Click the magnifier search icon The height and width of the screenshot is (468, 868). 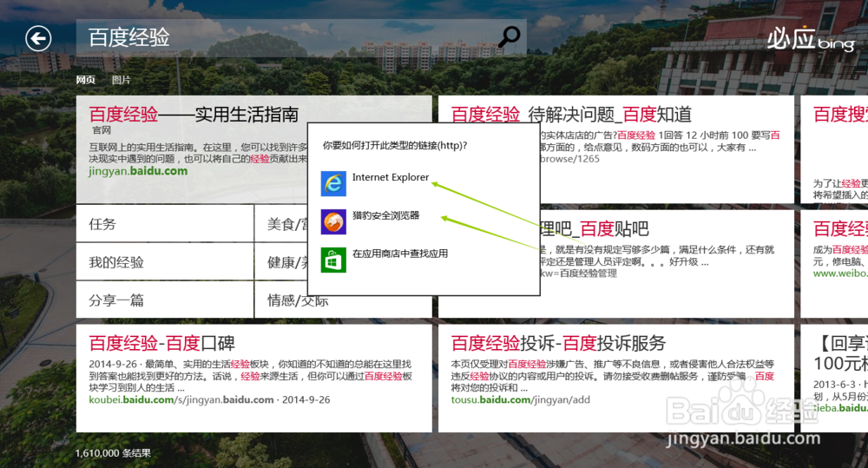(x=510, y=37)
